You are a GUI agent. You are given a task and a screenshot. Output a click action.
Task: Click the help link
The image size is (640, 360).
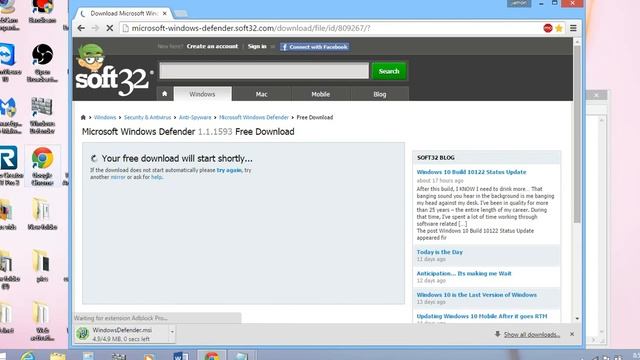pos(157,177)
